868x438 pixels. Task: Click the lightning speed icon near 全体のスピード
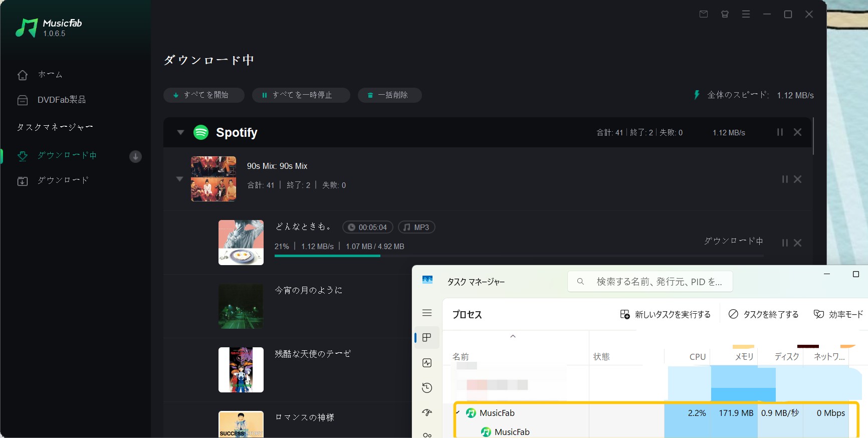point(697,95)
